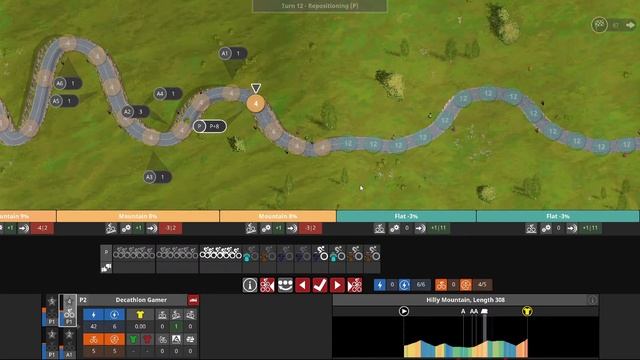640x360 pixels.
Task: Select the first Flat -3% segment tab
Action: point(407,216)
